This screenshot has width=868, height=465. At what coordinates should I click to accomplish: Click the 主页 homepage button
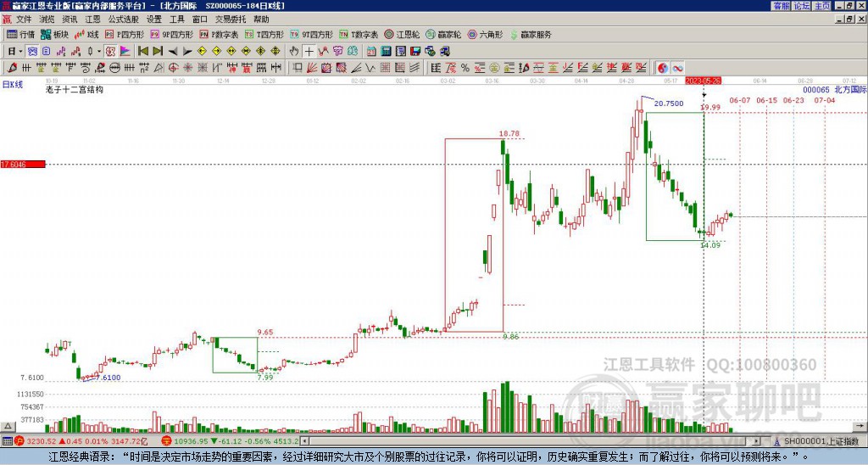click(x=821, y=6)
